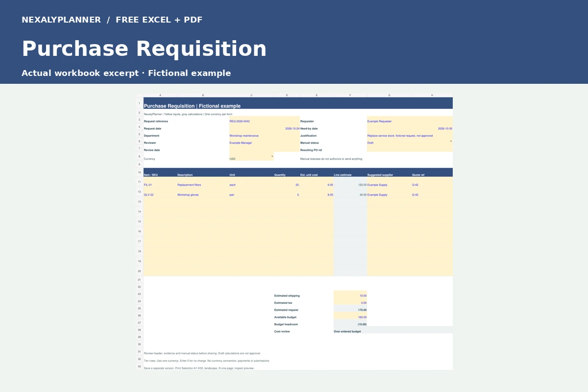Select column G header
Viewport: 588px width, 392px height.
click(x=389, y=95)
